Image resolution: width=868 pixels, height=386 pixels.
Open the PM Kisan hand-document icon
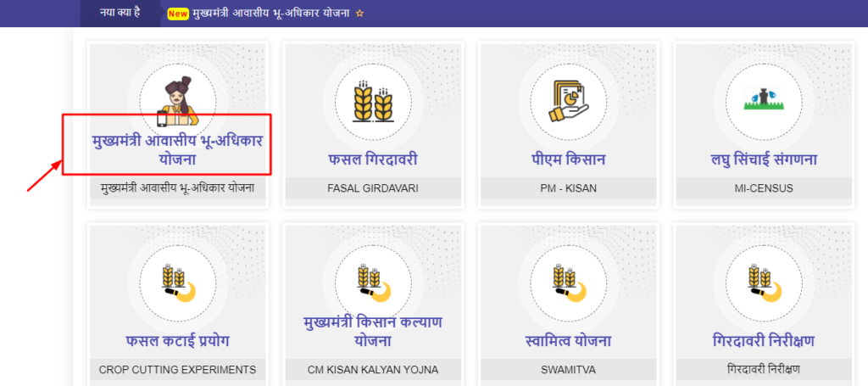click(568, 101)
